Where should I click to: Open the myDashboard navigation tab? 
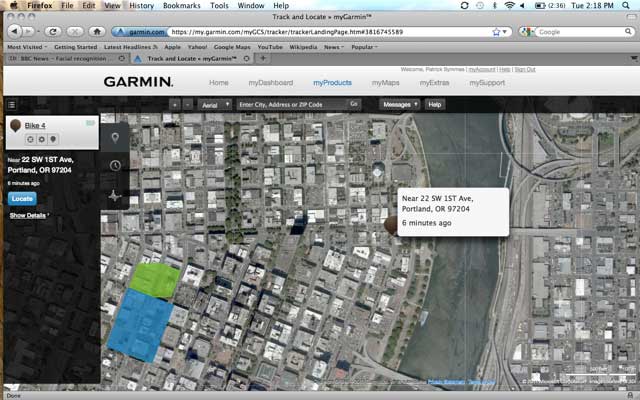point(271,83)
